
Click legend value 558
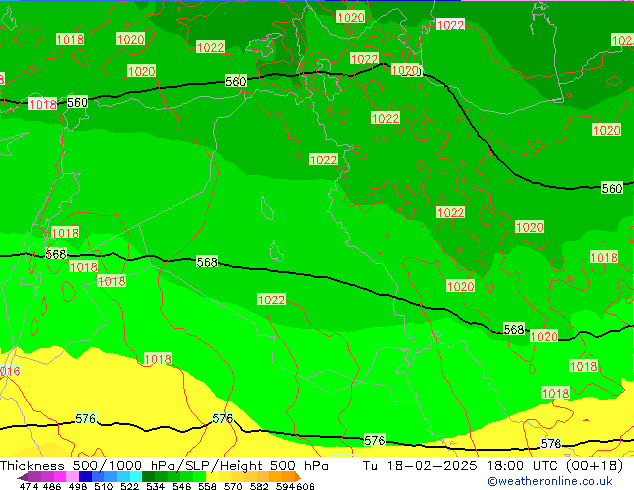coord(207,486)
